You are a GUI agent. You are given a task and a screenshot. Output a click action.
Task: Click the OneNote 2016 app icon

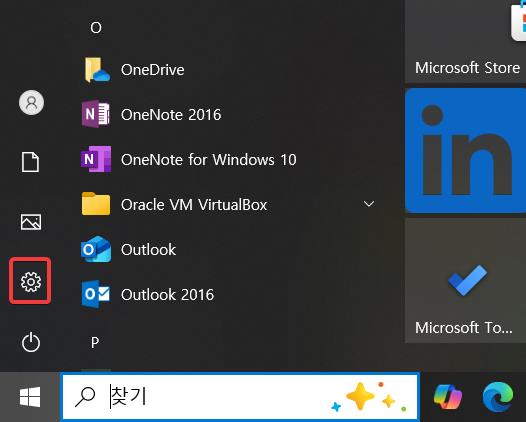[96, 114]
